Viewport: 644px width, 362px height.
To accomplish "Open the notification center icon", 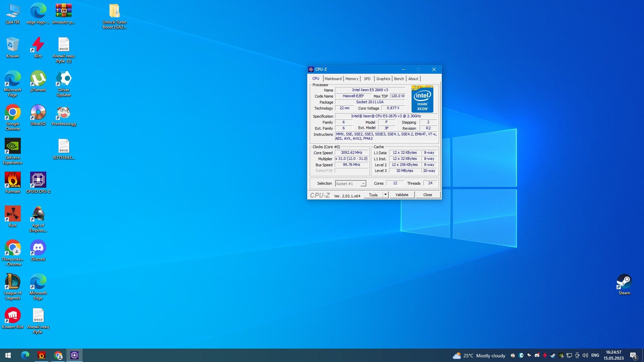I will point(633,355).
